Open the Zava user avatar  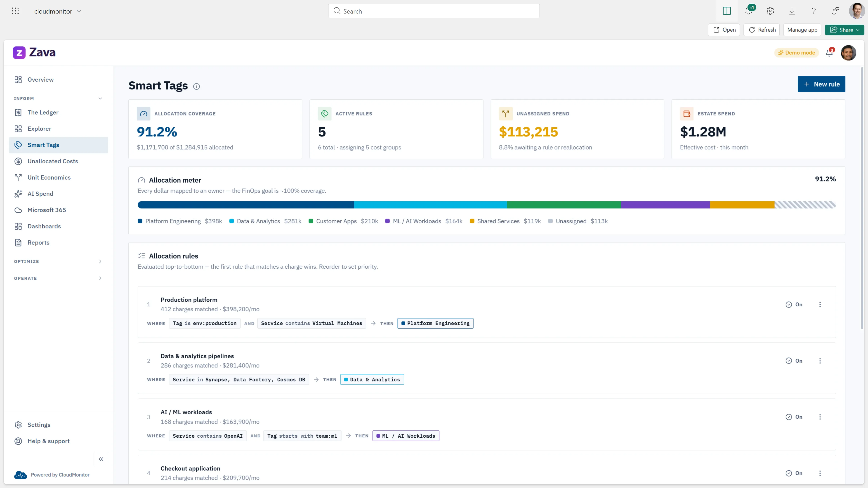(849, 53)
